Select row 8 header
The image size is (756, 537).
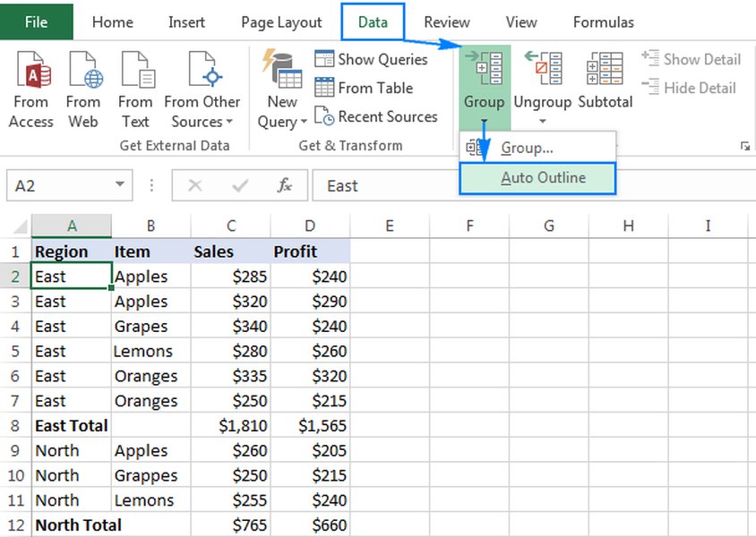[x=15, y=426]
